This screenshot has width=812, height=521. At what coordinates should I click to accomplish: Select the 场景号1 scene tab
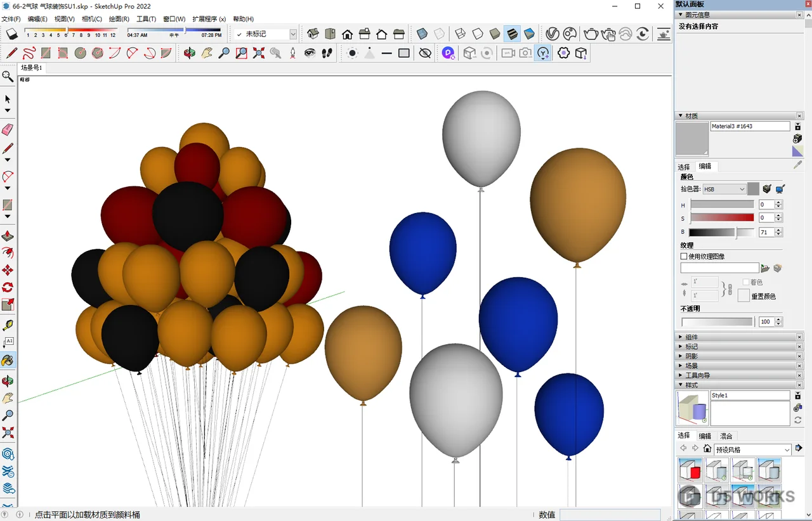click(x=31, y=68)
